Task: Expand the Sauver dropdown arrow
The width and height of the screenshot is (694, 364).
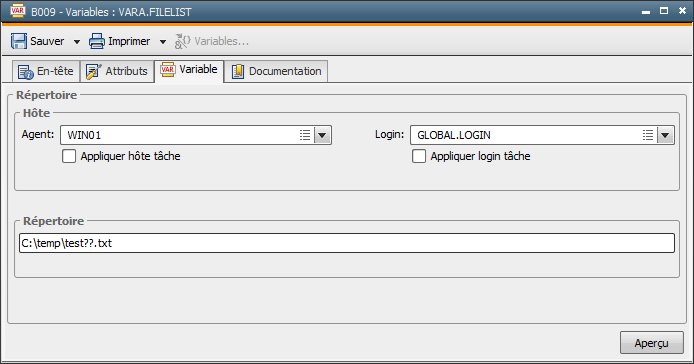Action: coord(77,42)
